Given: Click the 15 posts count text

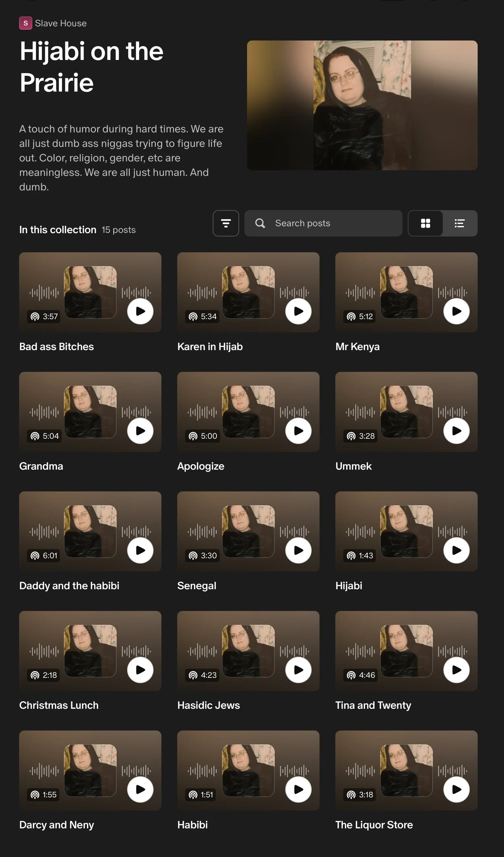Looking at the screenshot, I should [x=119, y=230].
